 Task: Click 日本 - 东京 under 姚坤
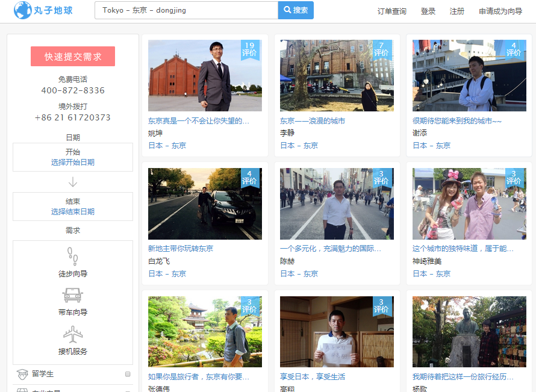(167, 146)
